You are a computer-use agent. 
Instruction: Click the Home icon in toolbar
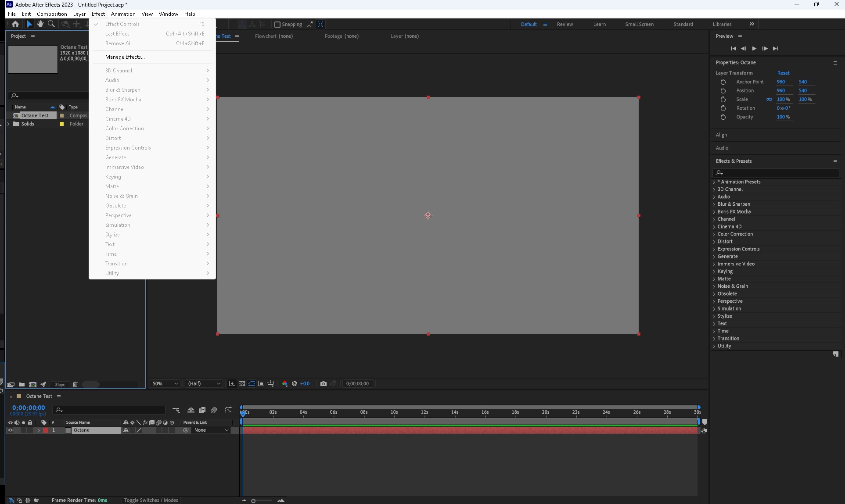[15, 24]
